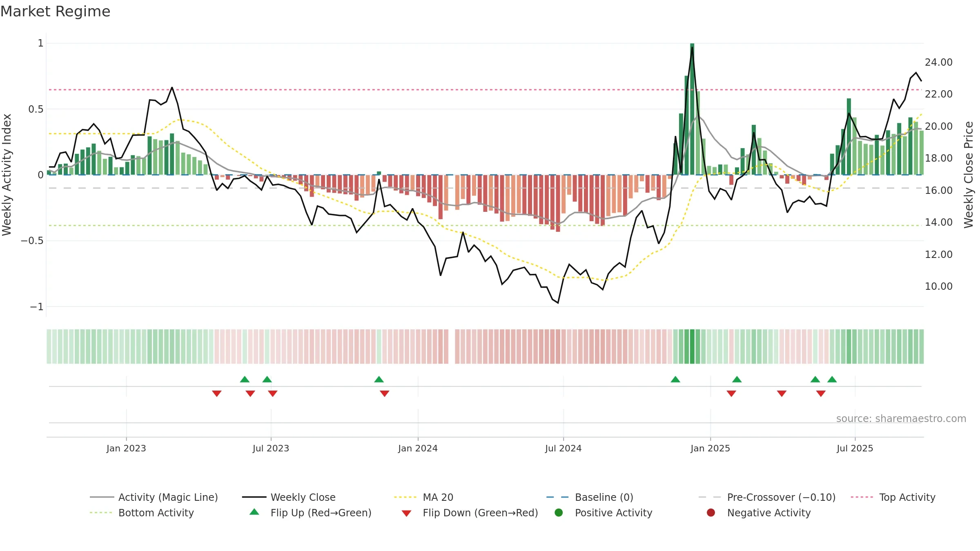Toggle the Top Activity legend entry
The height and width of the screenshot is (551, 980).
point(893,497)
